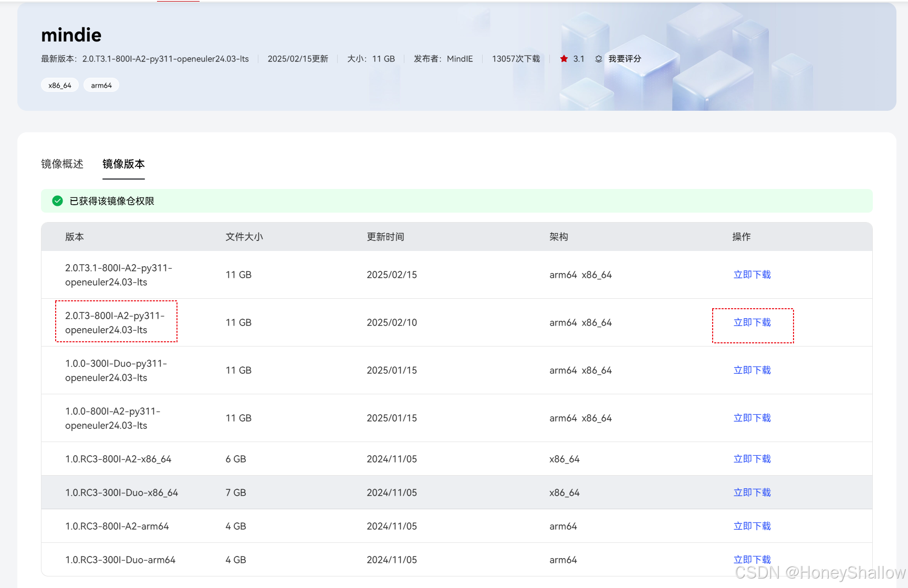Click the 发布者: MindIE publisher label
Viewport: 908px width, 588px height.
pos(443,59)
